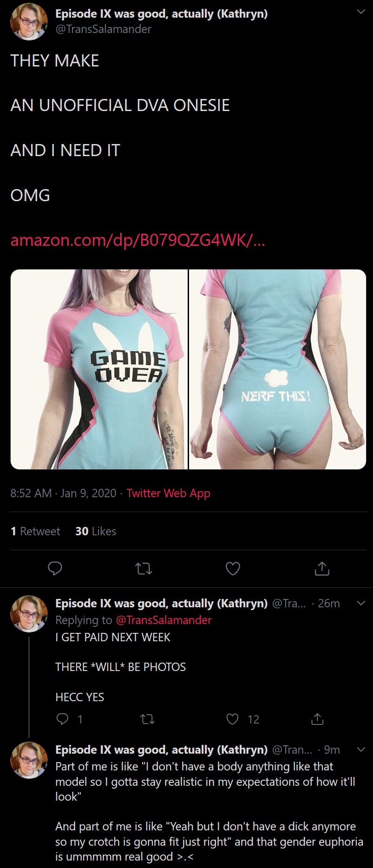Open the GAME OVER onesie front photo
The image size is (373, 868).
pos(99,369)
